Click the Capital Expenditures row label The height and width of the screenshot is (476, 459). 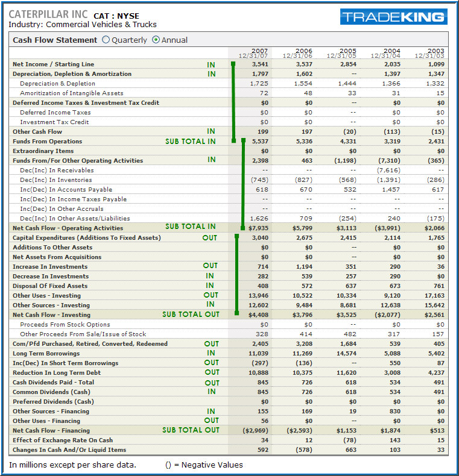point(87,237)
